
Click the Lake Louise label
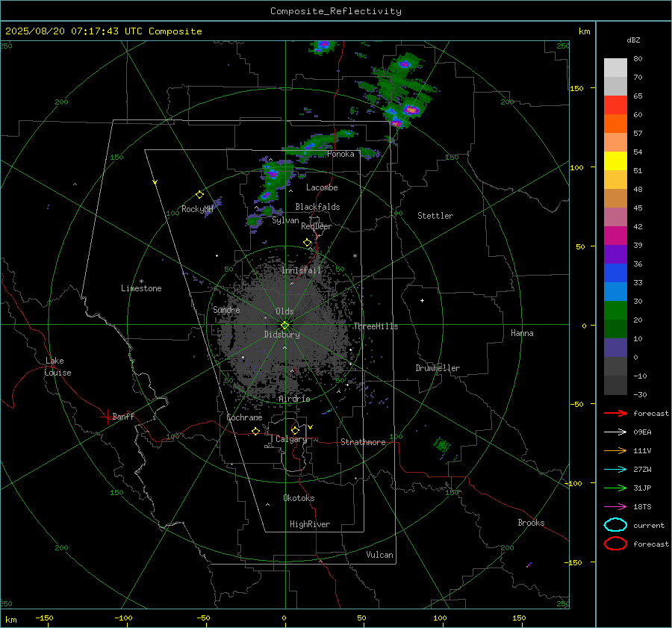coord(57,367)
